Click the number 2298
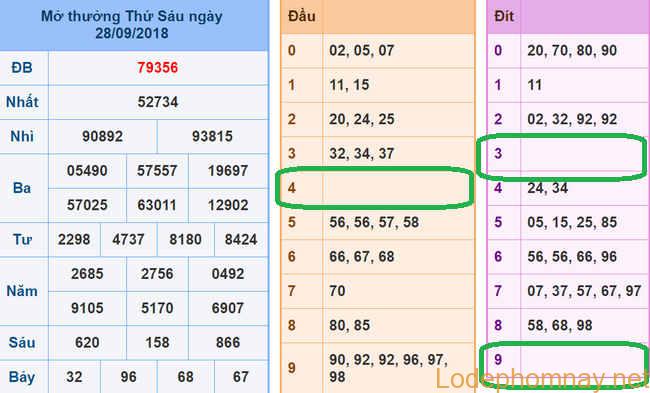Screen dimensions: 650x393 click(74, 240)
